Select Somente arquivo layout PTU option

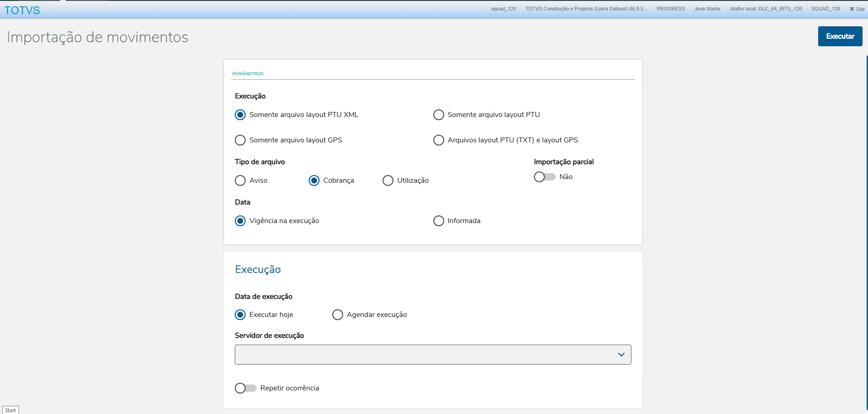pyautogui.click(x=438, y=115)
